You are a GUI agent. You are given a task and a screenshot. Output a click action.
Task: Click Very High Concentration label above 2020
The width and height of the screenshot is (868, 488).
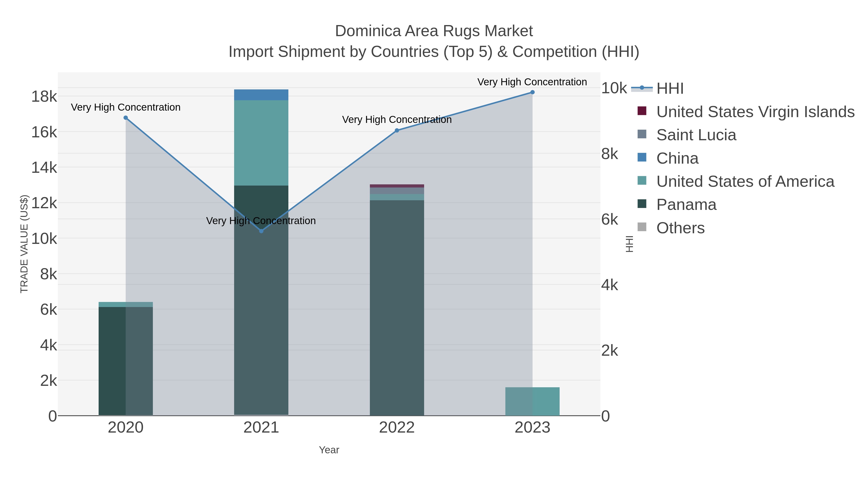tap(126, 107)
